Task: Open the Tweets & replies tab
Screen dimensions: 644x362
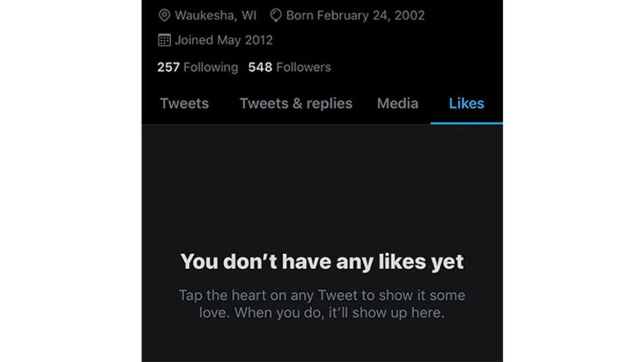Action: (x=296, y=104)
